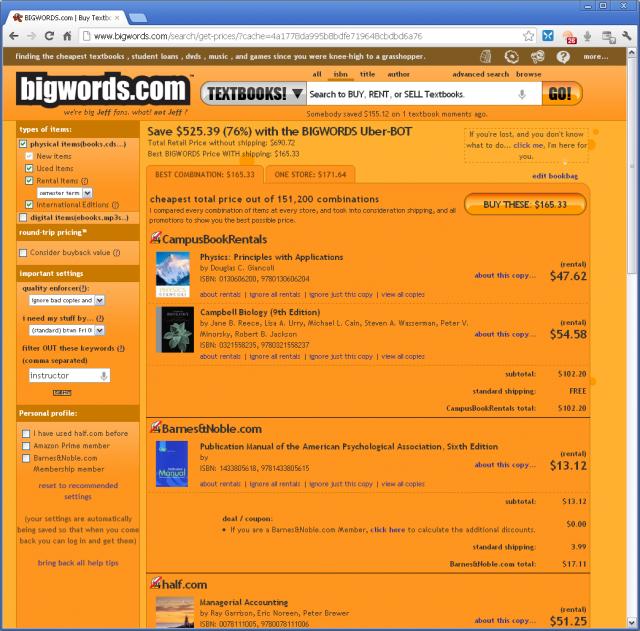Viewport: 640px width, 631px height.
Task: Click the edit bookbag link
Action: click(555, 176)
